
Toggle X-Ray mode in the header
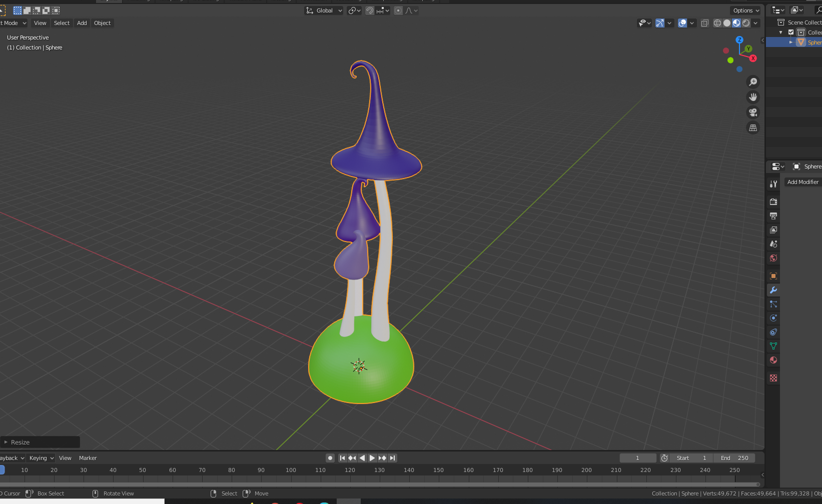point(704,22)
